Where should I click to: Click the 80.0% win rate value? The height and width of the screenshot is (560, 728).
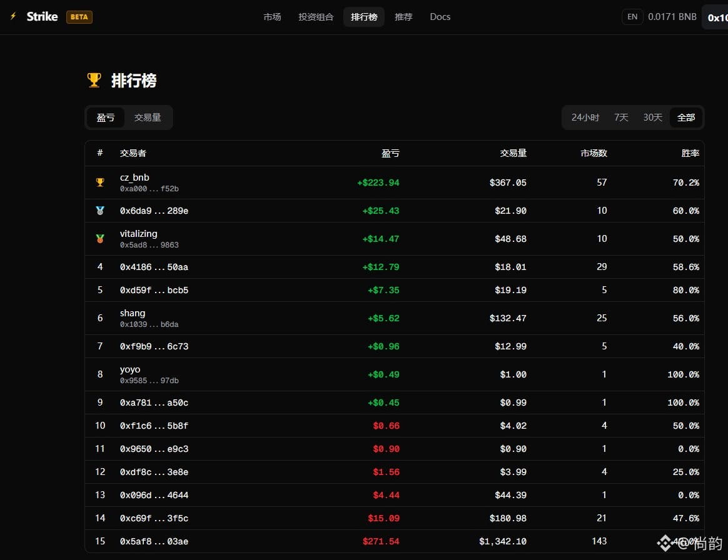(x=685, y=290)
